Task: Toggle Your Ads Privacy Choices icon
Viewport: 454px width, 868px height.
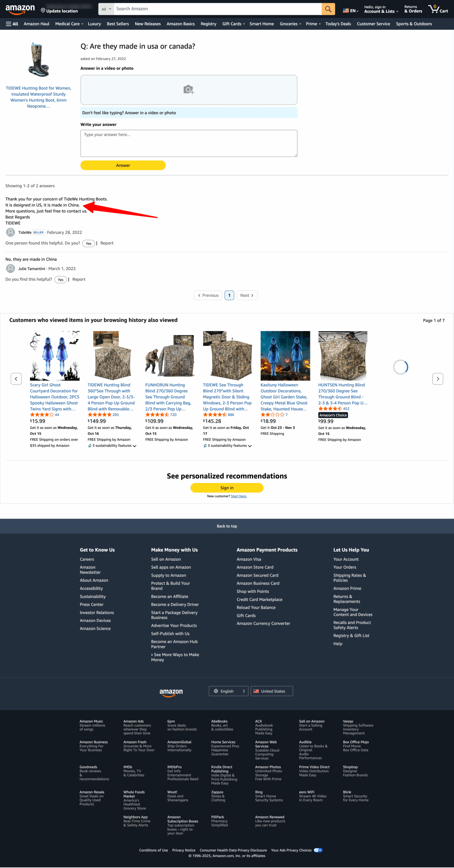Action: [318, 850]
